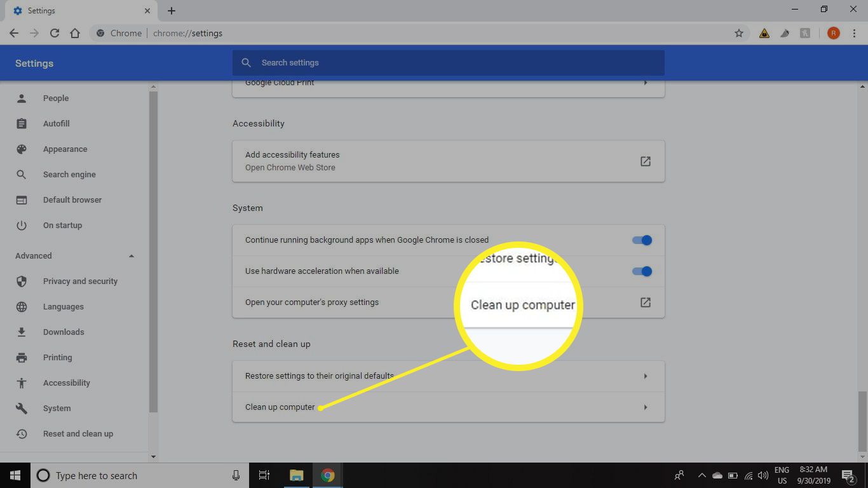Viewport: 868px width, 488px height.
Task: Open your computer's proxy settings
Action: pyautogui.click(x=645, y=302)
